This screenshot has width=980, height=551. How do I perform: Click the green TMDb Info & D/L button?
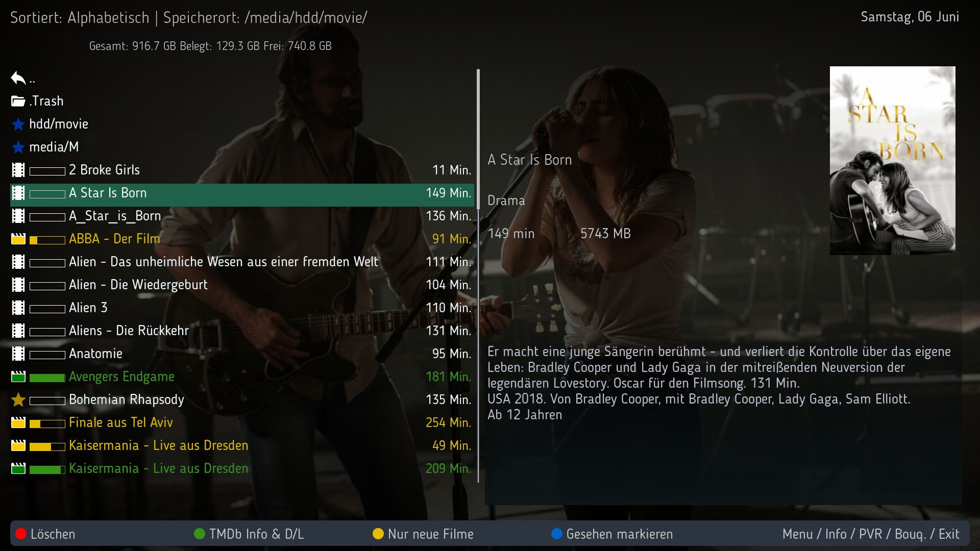tap(249, 534)
